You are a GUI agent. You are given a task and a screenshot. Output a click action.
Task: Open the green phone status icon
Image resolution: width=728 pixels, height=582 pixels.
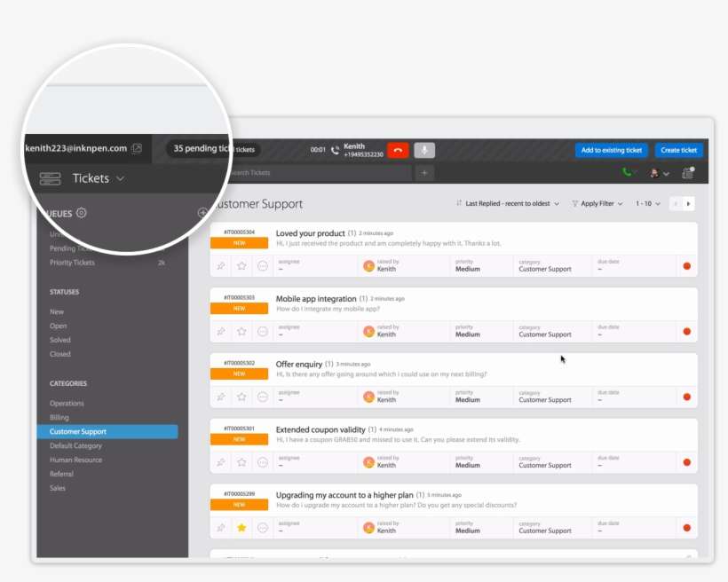click(628, 173)
